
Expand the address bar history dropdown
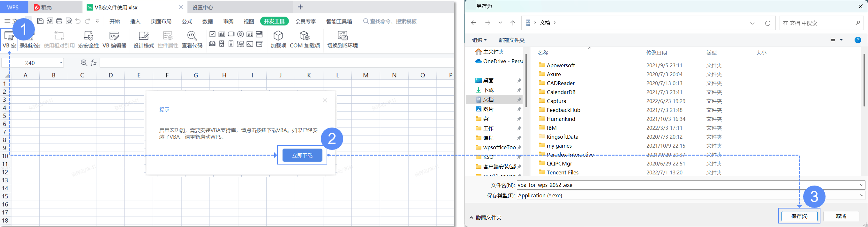pyautogui.click(x=752, y=23)
